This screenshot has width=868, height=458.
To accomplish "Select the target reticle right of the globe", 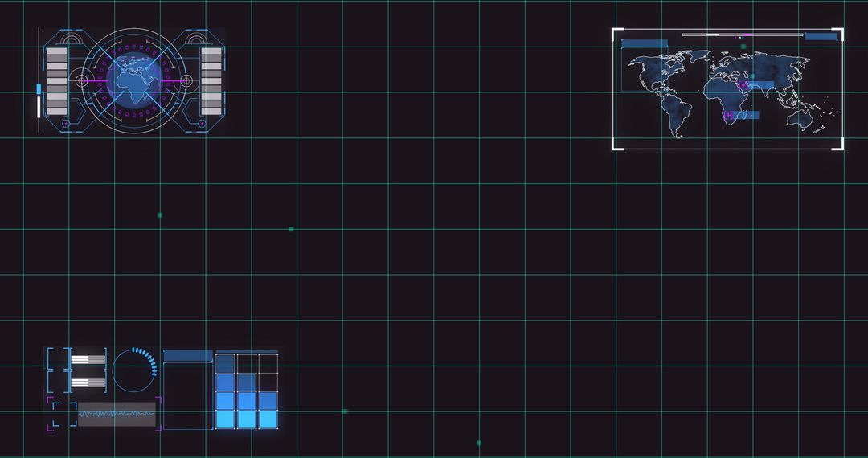I will click(186, 80).
